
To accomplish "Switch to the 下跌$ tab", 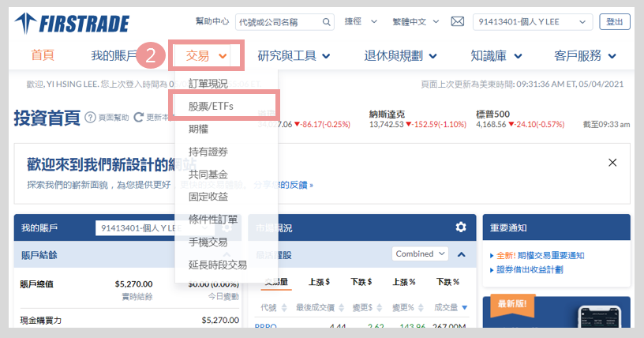I will tap(361, 282).
